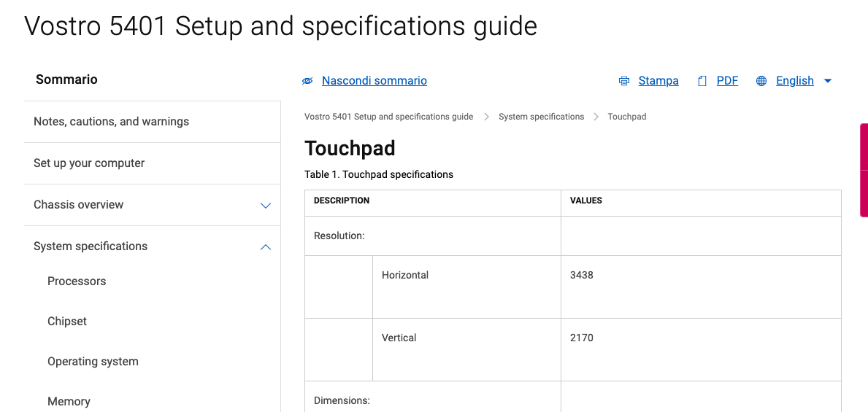Select English language link
Viewport: 868px width, 412px height.
(795, 81)
